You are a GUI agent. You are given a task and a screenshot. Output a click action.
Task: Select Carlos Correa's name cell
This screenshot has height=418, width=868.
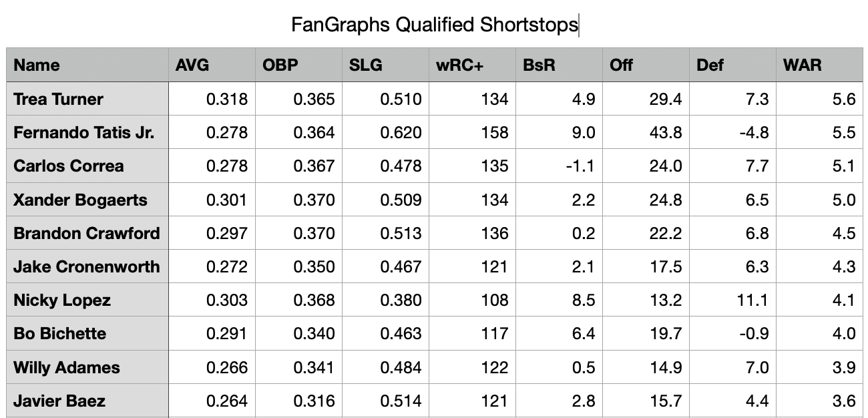(x=87, y=166)
